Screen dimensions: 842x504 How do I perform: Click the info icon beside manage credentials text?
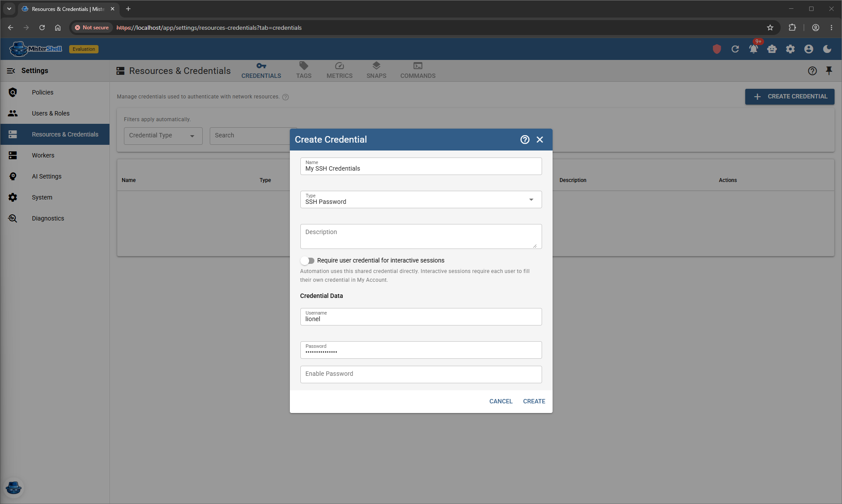tap(285, 97)
